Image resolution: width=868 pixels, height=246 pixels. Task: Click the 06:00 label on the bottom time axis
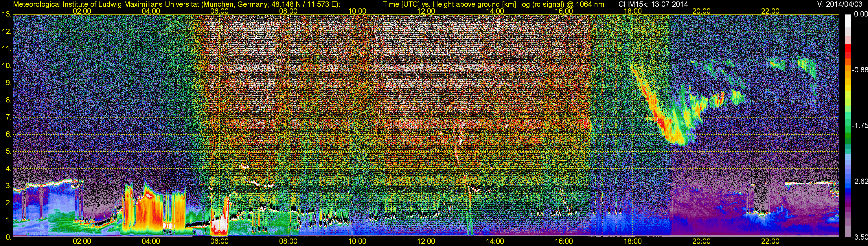(x=219, y=241)
